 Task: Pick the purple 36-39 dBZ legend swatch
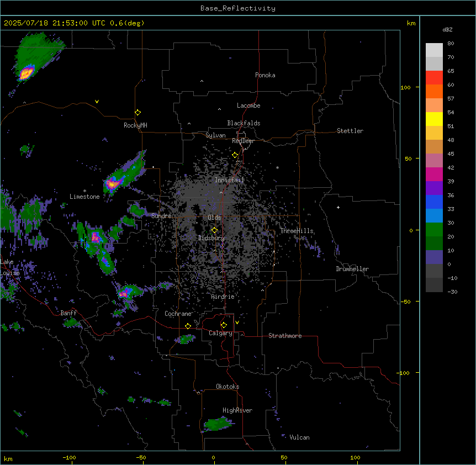[x=434, y=188]
